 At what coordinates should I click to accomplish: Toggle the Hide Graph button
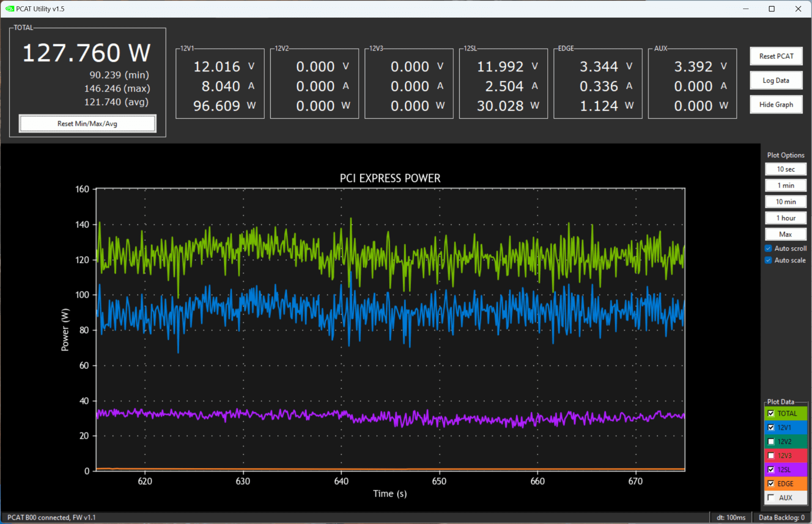pos(775,105)
